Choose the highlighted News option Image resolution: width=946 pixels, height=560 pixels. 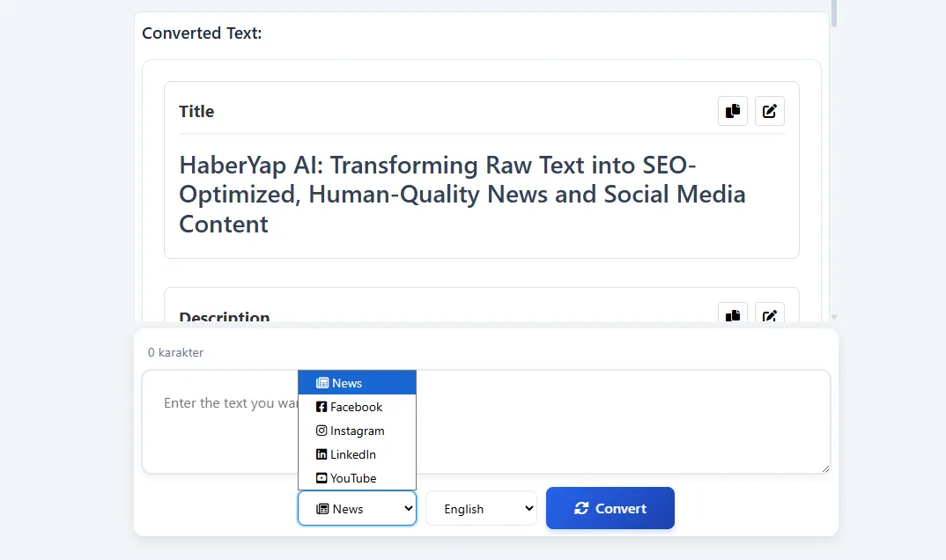357,383
